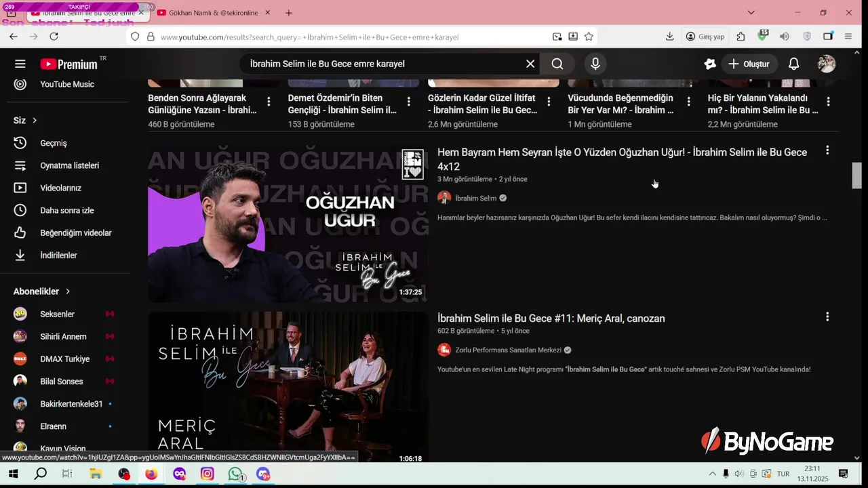This screenshot has width=868, height=488.
Task: Click the browser address bar URL
Action: pos(310,37)
